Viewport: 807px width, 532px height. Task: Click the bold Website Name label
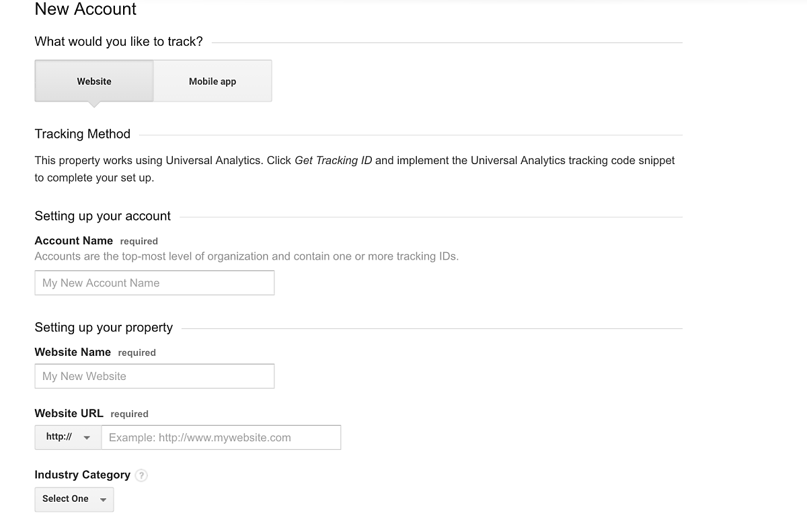click(x=73, y=352)
